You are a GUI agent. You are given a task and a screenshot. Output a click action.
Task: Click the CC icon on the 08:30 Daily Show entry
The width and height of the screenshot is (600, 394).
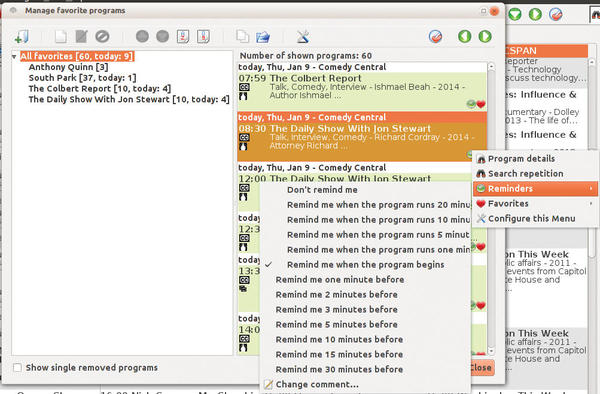point(244,137)
